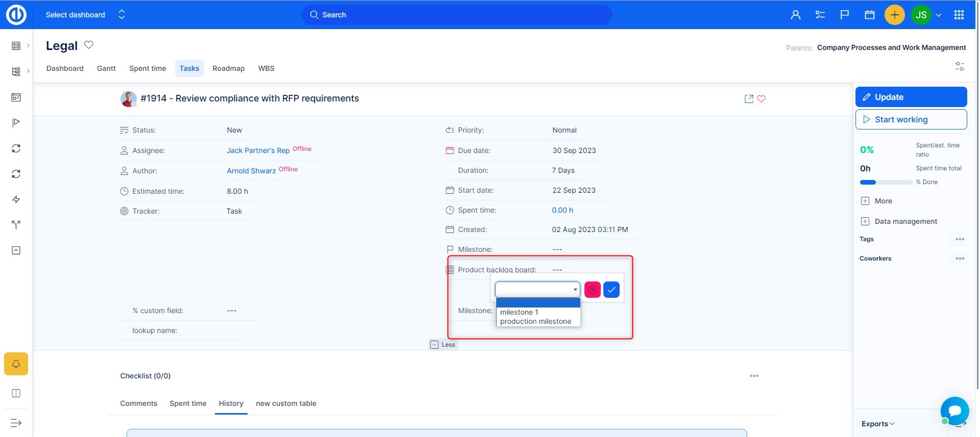The height and width of the screenshot is (437, 980).
Task: Click the flag icon in top bar
Action: pos(845,15)
